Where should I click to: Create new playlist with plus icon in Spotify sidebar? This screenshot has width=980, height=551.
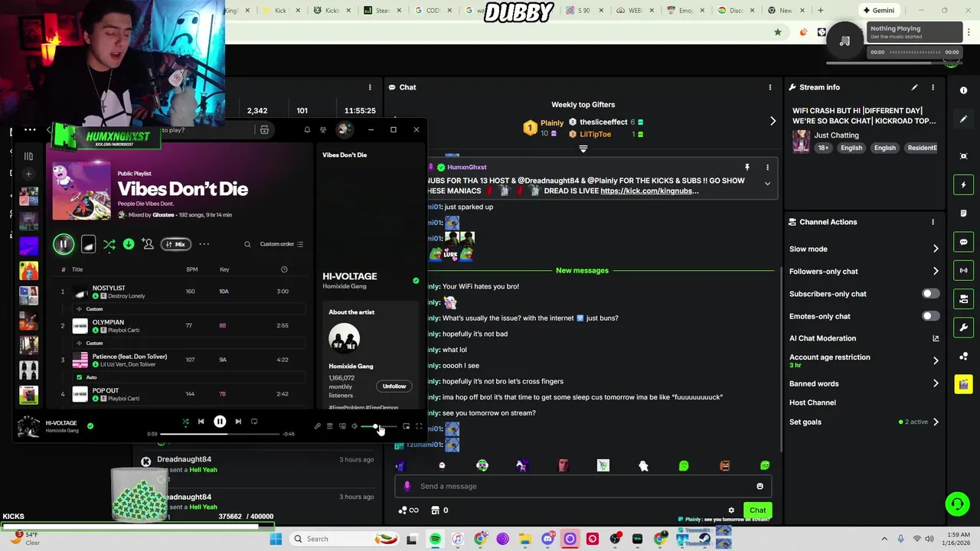point(28,174)
